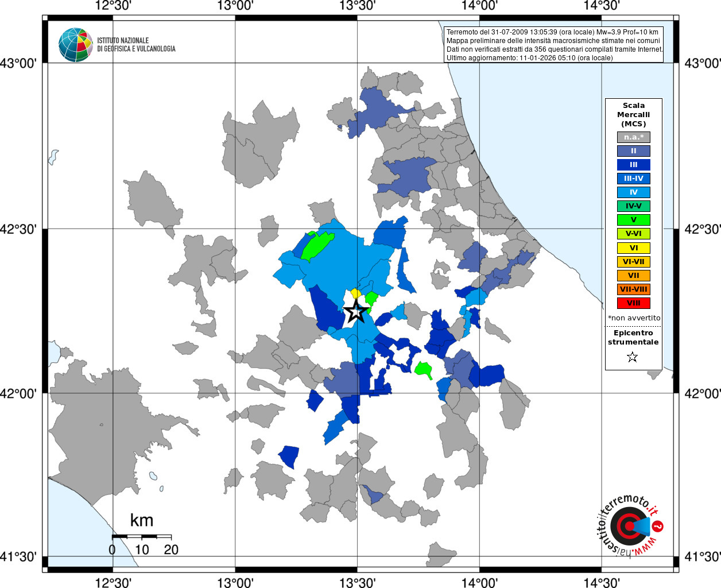The width and height of the screenshot is (721, 588).
Task: Click the epicenter star on the map
Action: 356,311
